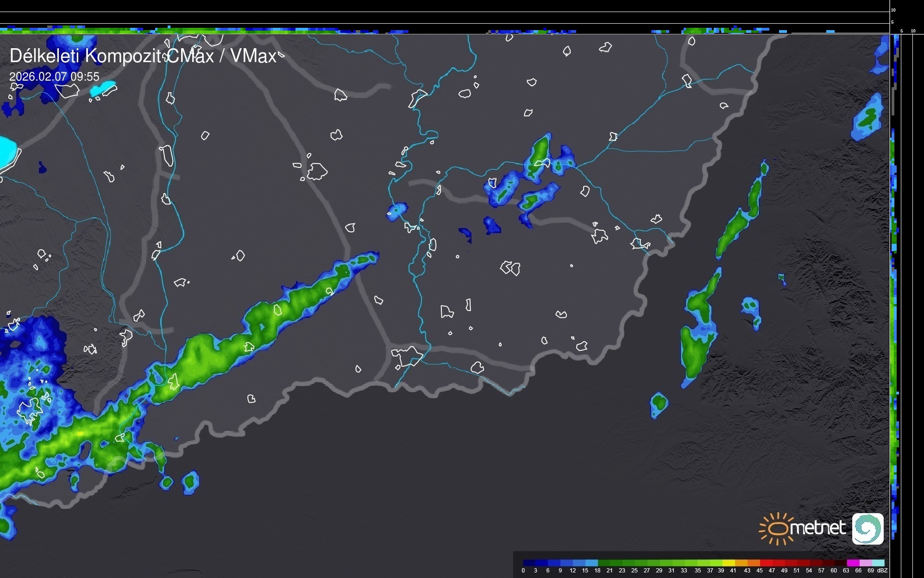Click the brightest yellow radar echo core
924x578 pixels.
pyautogui.click(x=81, y=434)
